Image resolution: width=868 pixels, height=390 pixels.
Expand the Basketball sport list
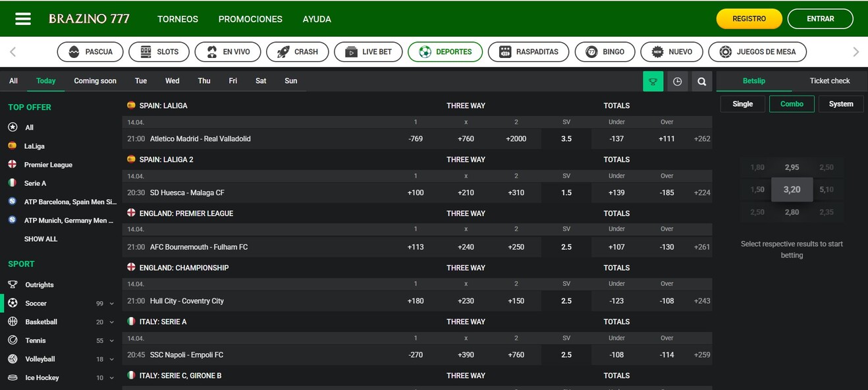[x=111, y=322]
